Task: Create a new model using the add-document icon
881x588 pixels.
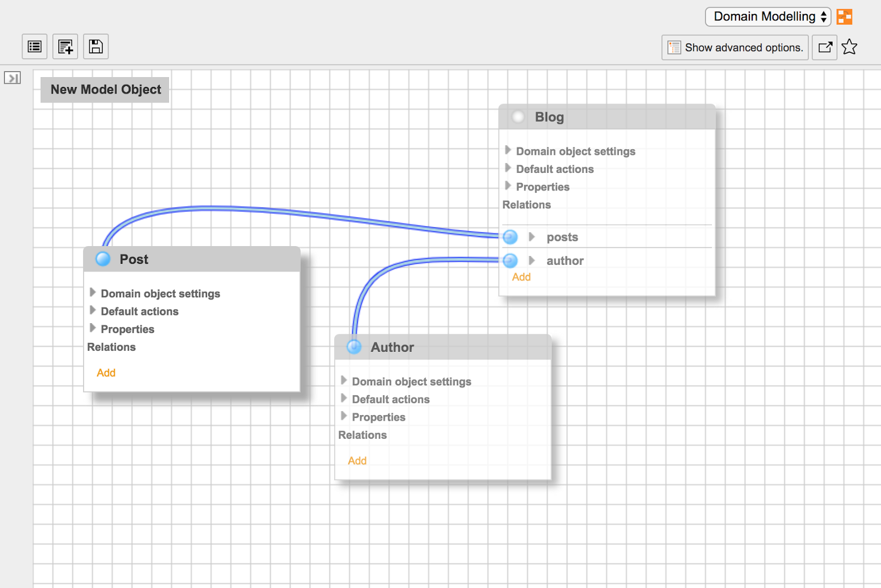Action: 65,47
